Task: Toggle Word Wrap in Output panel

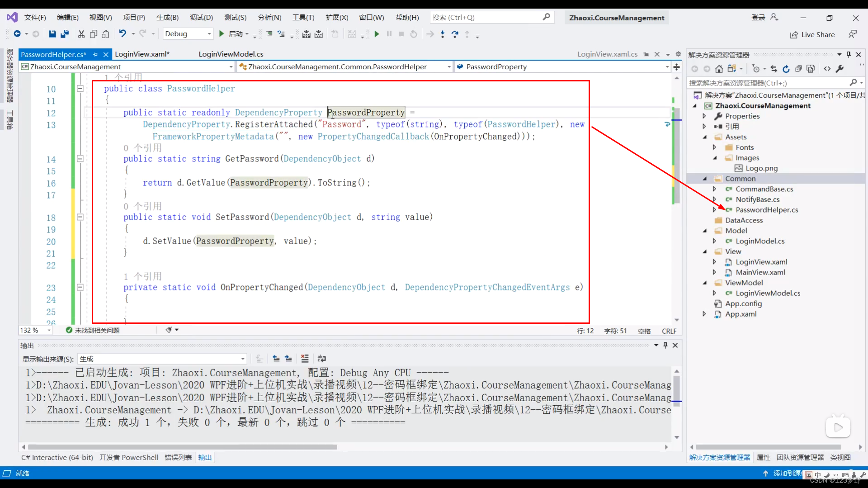Action: [x=322, y=359]
